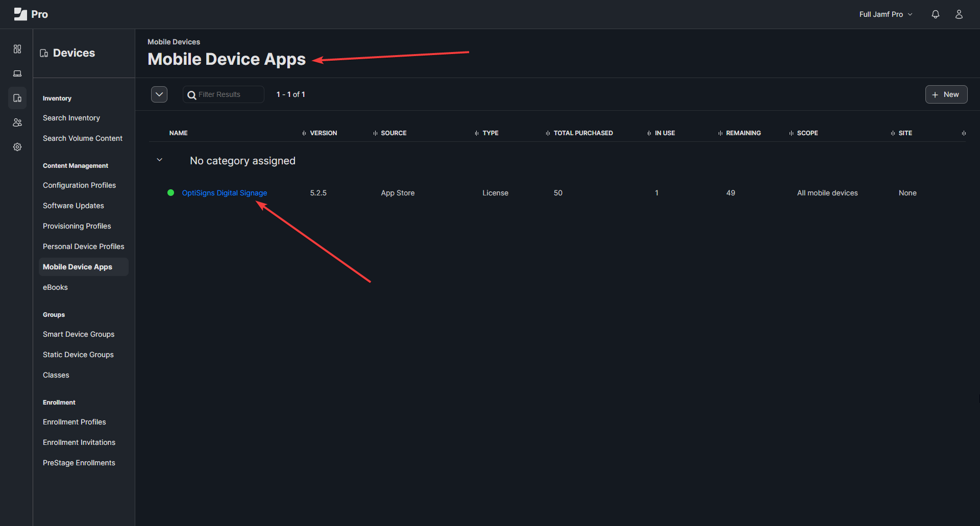Viewport: 980px width, 526px height.
Task: Click the License type cell
Action: tap(495, 193)
